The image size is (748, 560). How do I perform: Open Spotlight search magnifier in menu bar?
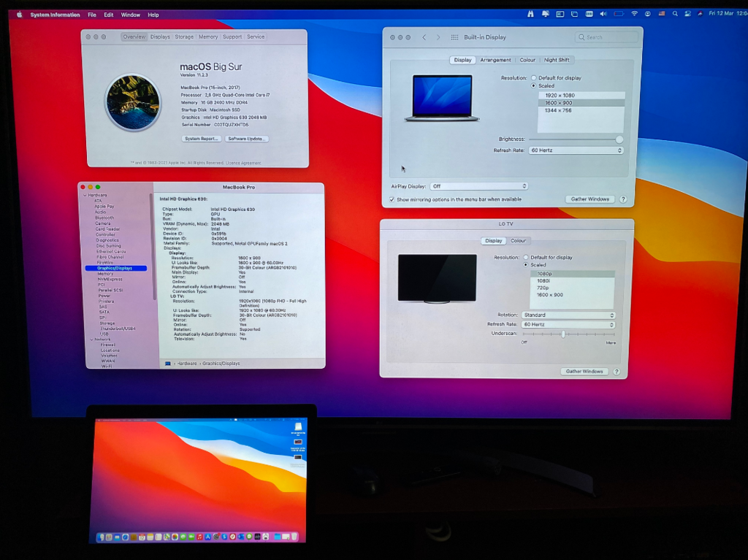676,14
